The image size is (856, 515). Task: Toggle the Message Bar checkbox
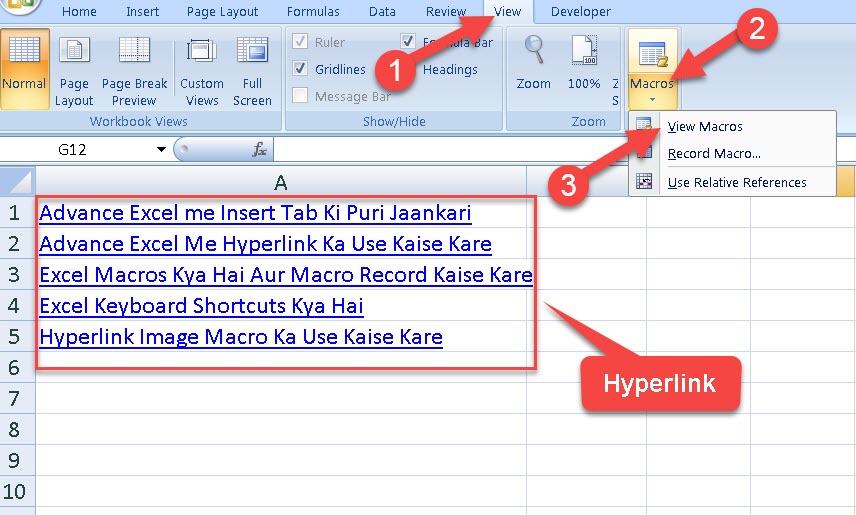300,96
